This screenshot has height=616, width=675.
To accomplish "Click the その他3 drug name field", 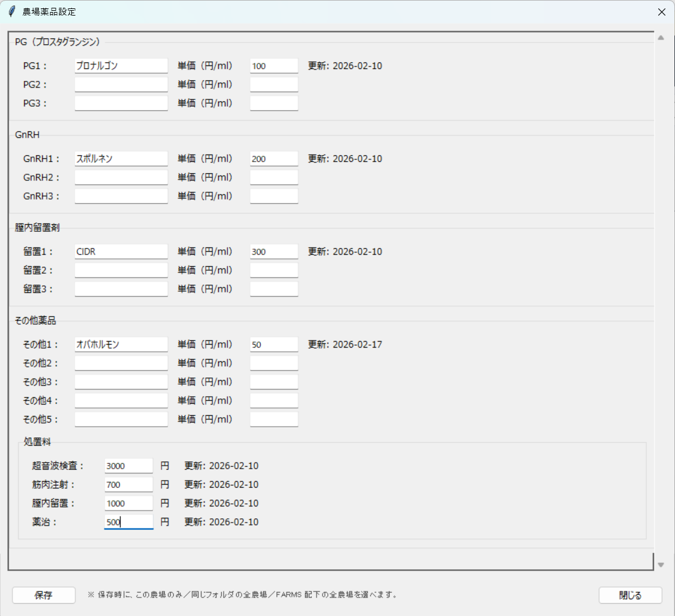I will pos(121,382).
